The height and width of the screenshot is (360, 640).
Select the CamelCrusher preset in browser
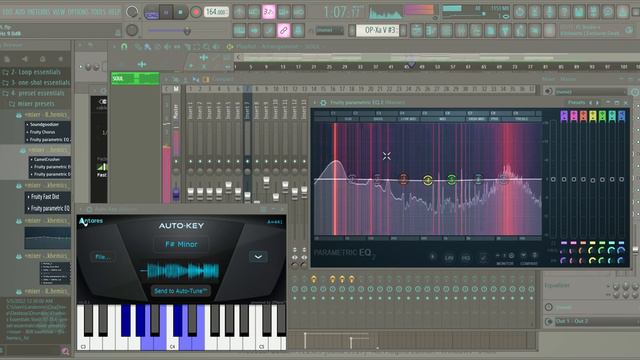coord(47,160)
